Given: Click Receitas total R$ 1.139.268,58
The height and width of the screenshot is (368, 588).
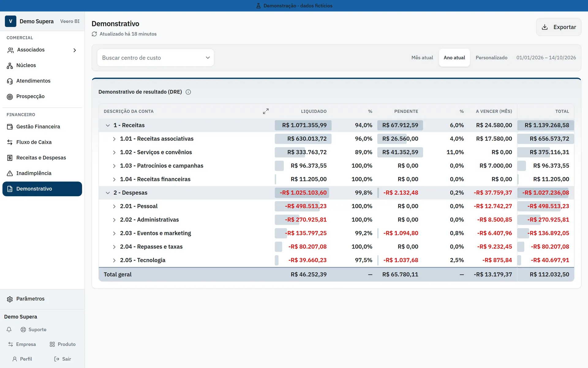Looking at the screenshot, I should click(547, 125).
